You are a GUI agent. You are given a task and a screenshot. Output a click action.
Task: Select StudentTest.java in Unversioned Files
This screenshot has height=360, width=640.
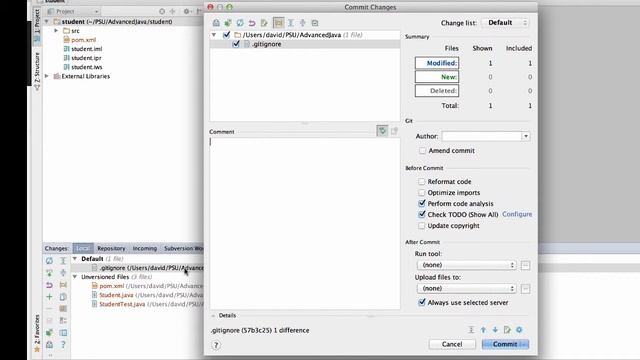122,304
